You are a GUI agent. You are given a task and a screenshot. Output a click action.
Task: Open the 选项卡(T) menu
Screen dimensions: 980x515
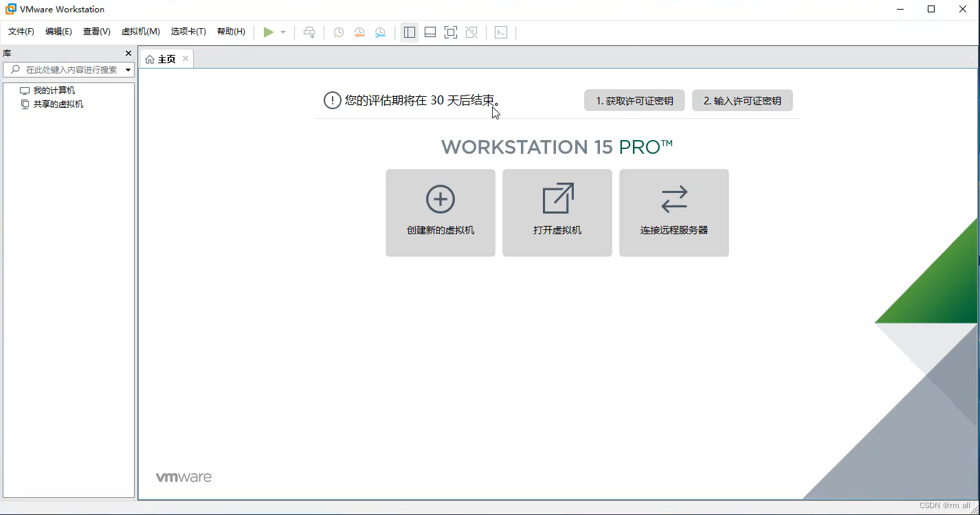[188, 32]
